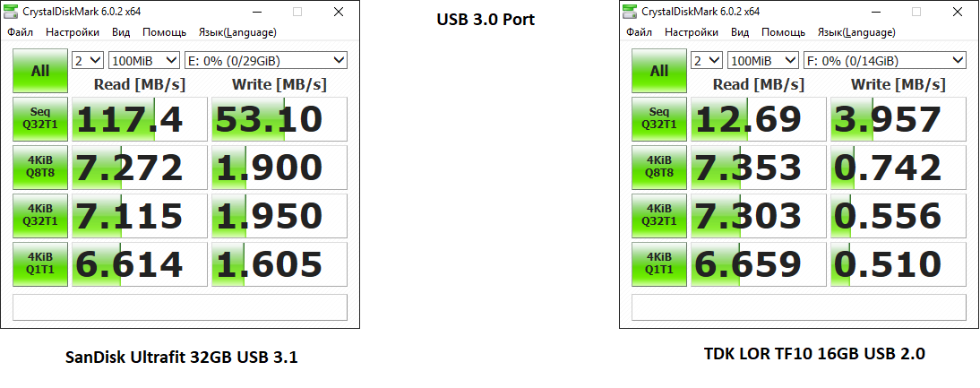The width and height of the screenshot is (980, 388).
Task: Click the 7.272 read value
Action: (140, 168)
